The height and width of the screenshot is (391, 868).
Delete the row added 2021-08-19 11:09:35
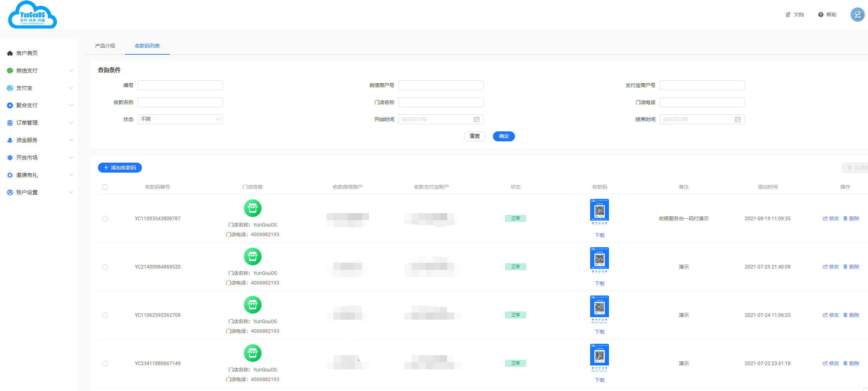point(851,218)
